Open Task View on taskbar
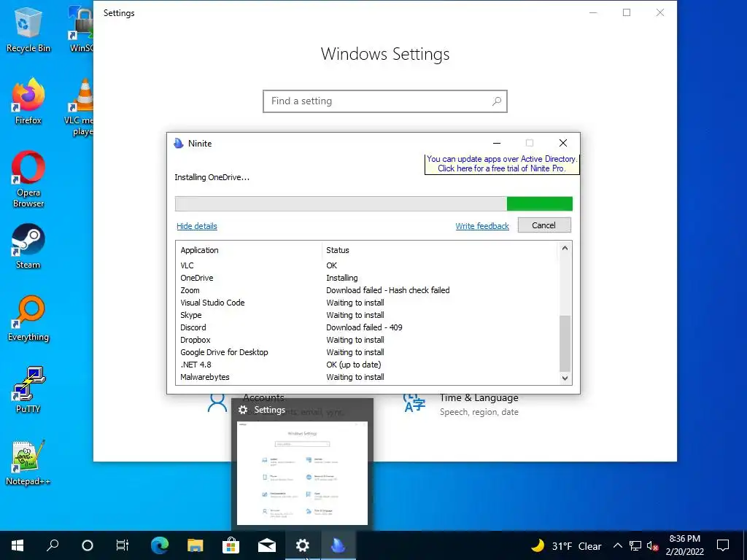The image size is (747, 560). (123, 545)
